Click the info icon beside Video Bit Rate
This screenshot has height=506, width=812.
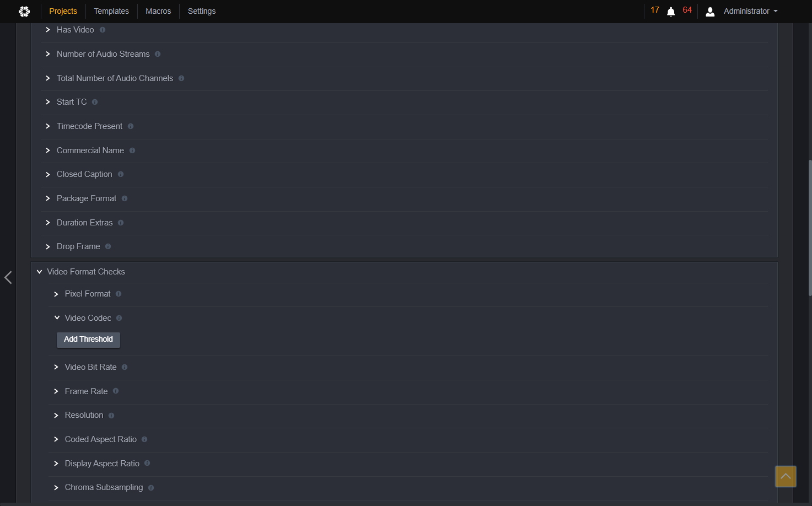point(125,367)
